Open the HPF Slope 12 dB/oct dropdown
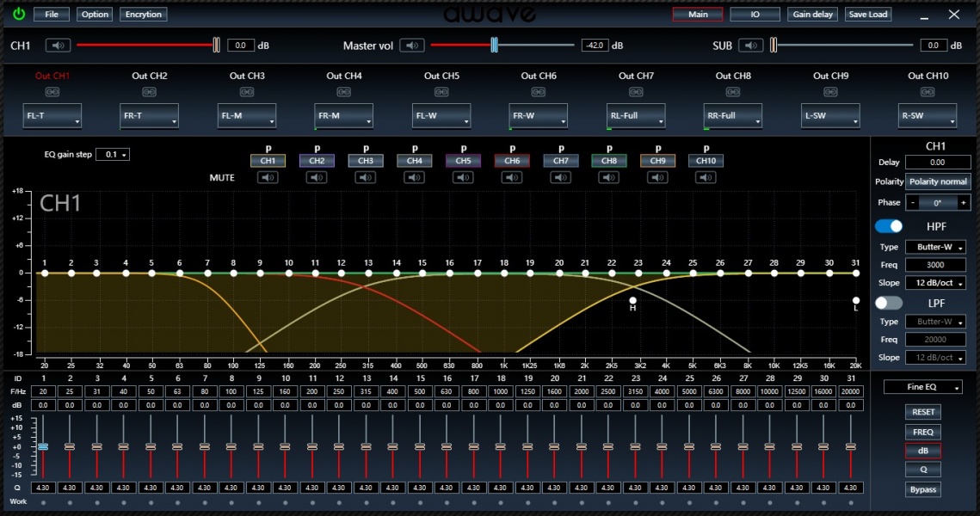Screen dimensions: 980x516 click(x=935, y=283)
